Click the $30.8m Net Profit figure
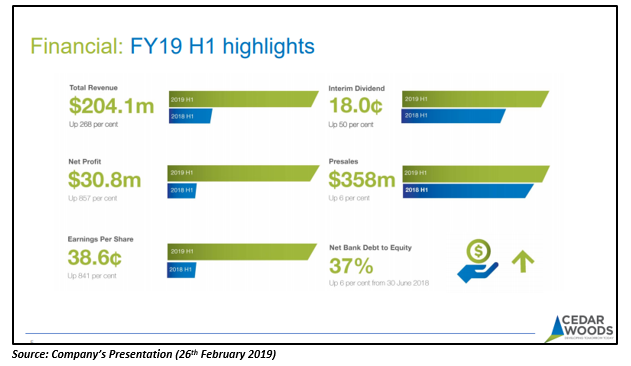 click(x=105, y=180)
